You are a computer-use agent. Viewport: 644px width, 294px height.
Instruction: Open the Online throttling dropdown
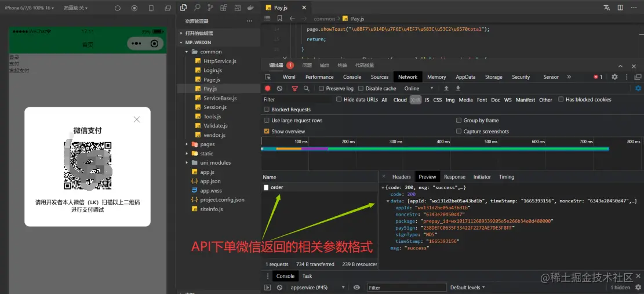pos(419,88)
